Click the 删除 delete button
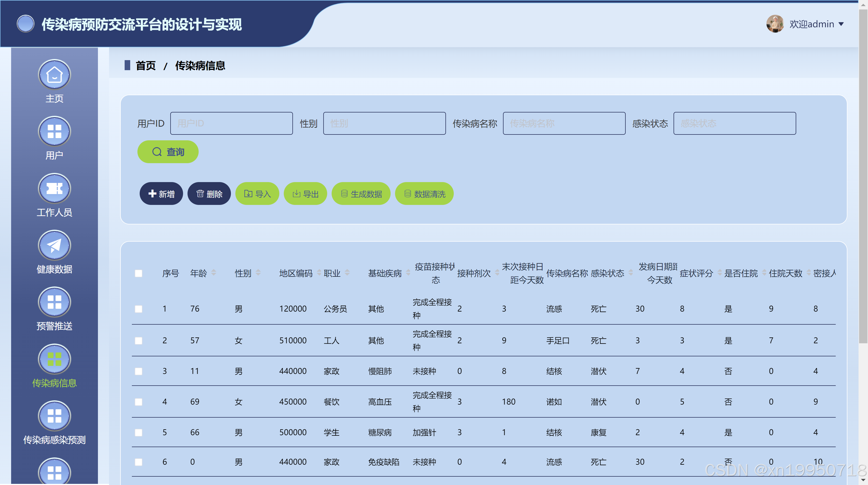Screen dimensions: 868x485 pos(209,193)
